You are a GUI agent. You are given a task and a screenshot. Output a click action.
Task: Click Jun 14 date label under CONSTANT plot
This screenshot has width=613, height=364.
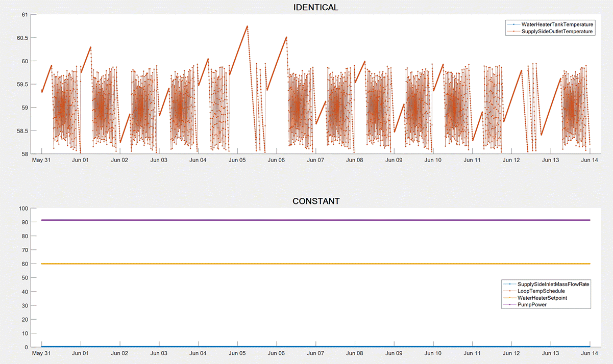(x=590, y=353)
